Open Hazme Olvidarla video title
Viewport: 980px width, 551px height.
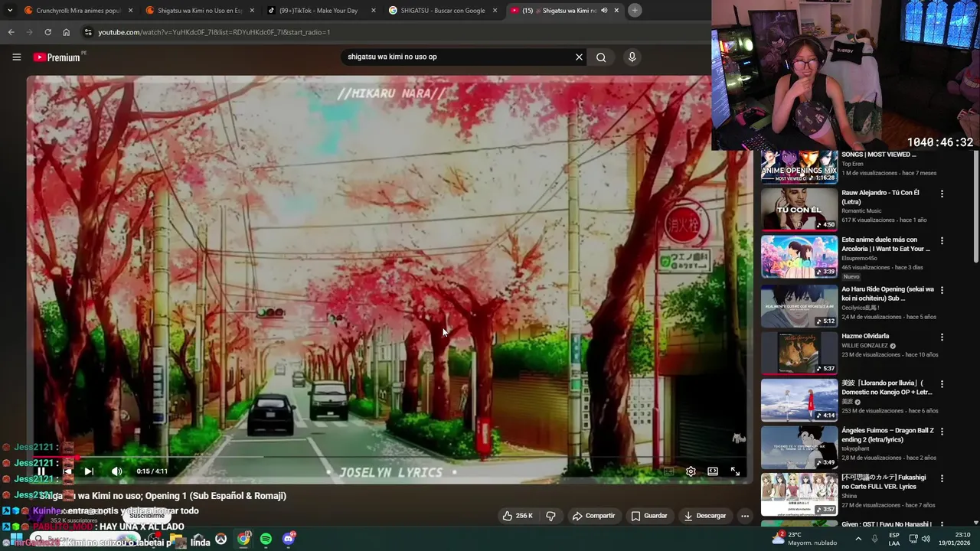pos(865,336)
